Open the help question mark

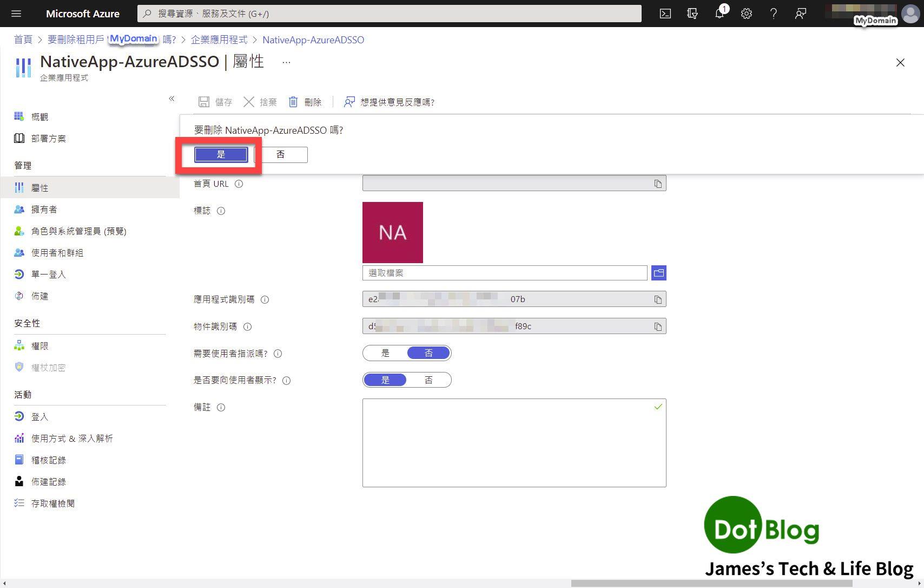774,14
